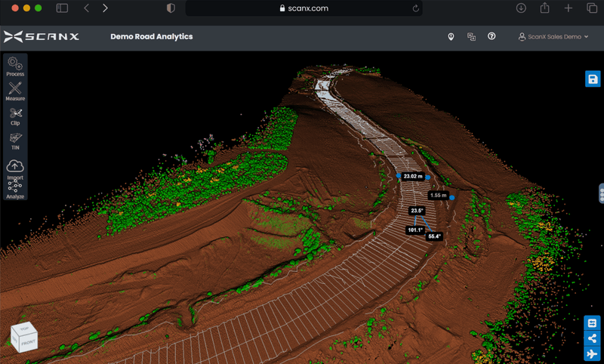Image resolution: width=604 pixels, height=364 pixels.
Task: Toggle the browser sidebar
Action: 62,8
